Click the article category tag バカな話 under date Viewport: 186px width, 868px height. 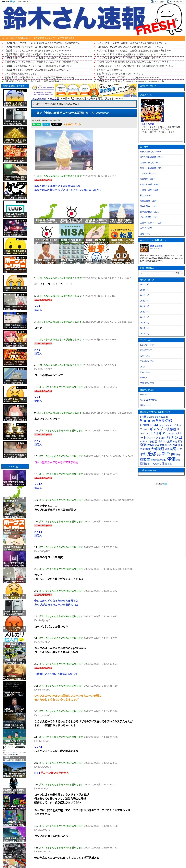[57, 120]
